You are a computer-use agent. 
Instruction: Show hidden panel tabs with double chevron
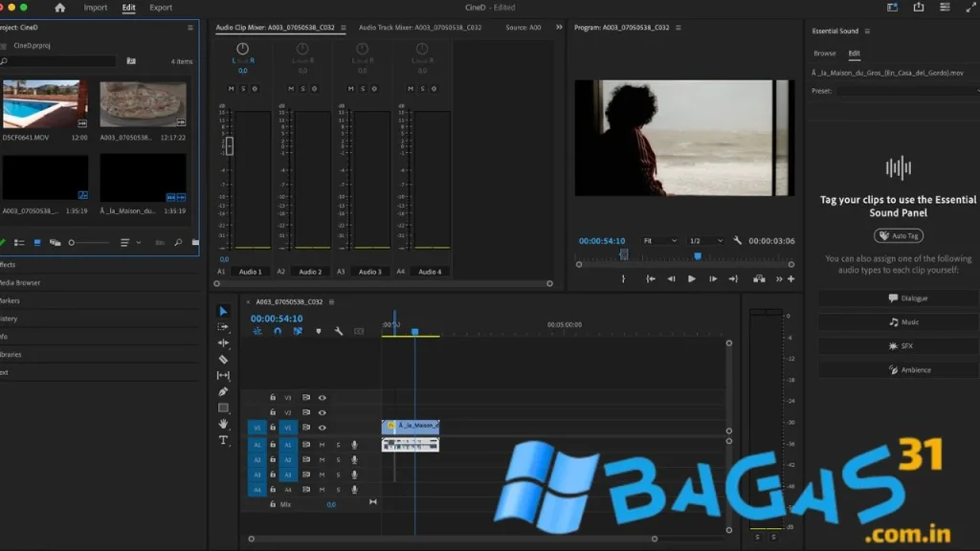[x=559, y=28]
